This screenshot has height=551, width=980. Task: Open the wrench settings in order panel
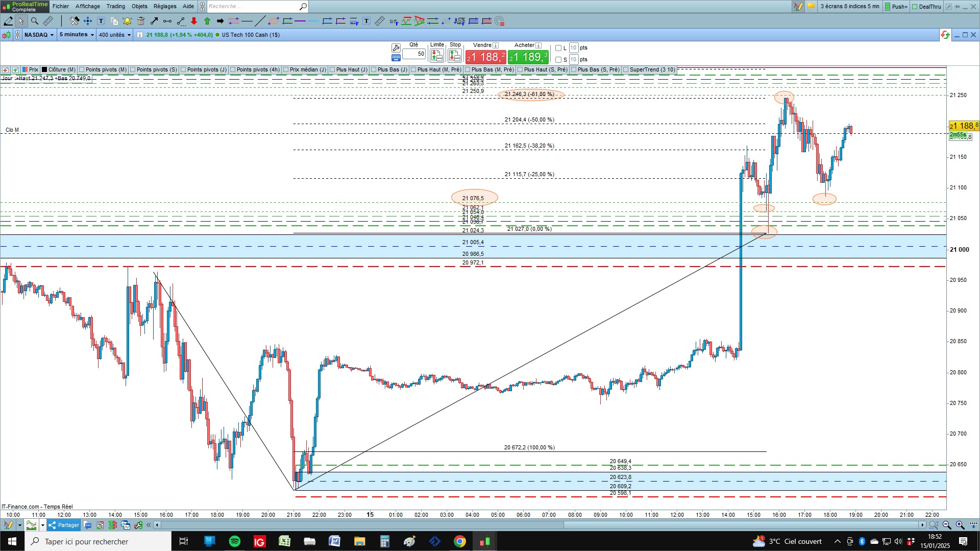tap(396, 48)
